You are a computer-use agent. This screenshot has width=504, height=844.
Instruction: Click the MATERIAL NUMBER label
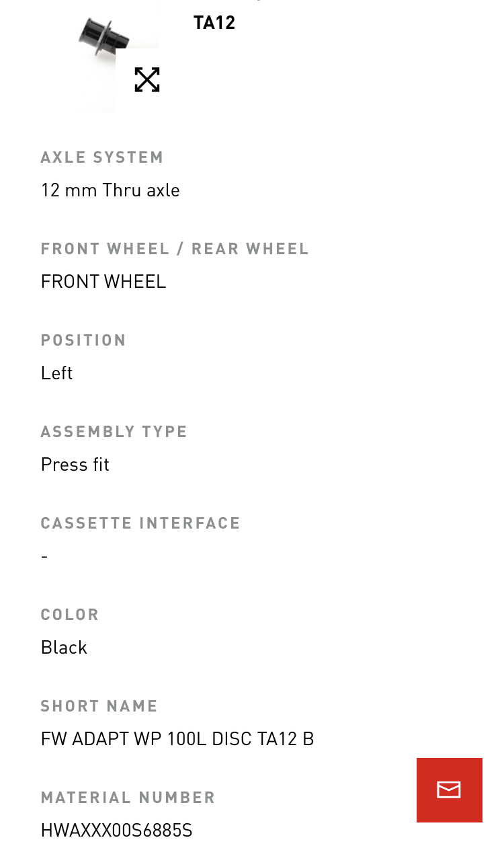[128, 798]
